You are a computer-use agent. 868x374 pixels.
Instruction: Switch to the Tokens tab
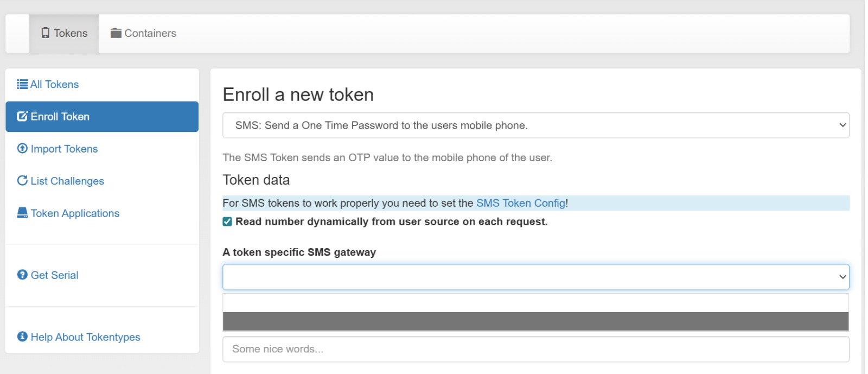coord(65,33)
